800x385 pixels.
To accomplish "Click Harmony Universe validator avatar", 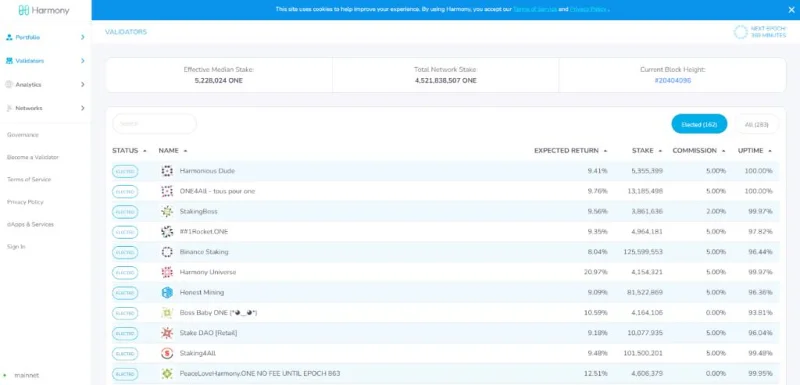I will [x=167, y=272].
